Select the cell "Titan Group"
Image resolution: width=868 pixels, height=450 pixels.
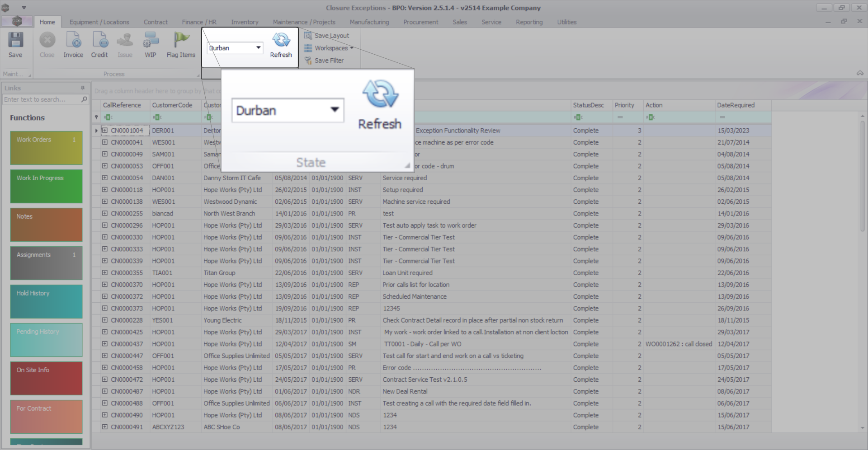click(237, 273)
